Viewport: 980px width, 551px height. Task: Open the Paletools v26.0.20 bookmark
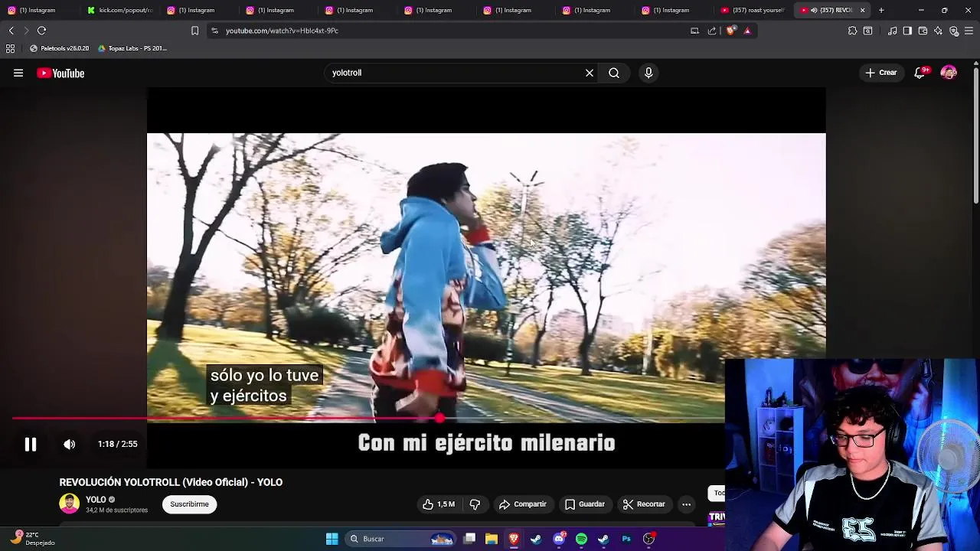pos(59,48)
